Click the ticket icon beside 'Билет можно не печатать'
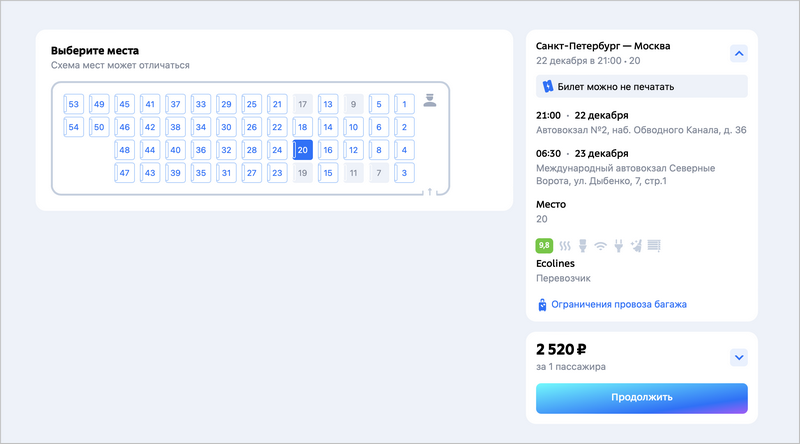800x444 pixels. click(x=547, y=86)
